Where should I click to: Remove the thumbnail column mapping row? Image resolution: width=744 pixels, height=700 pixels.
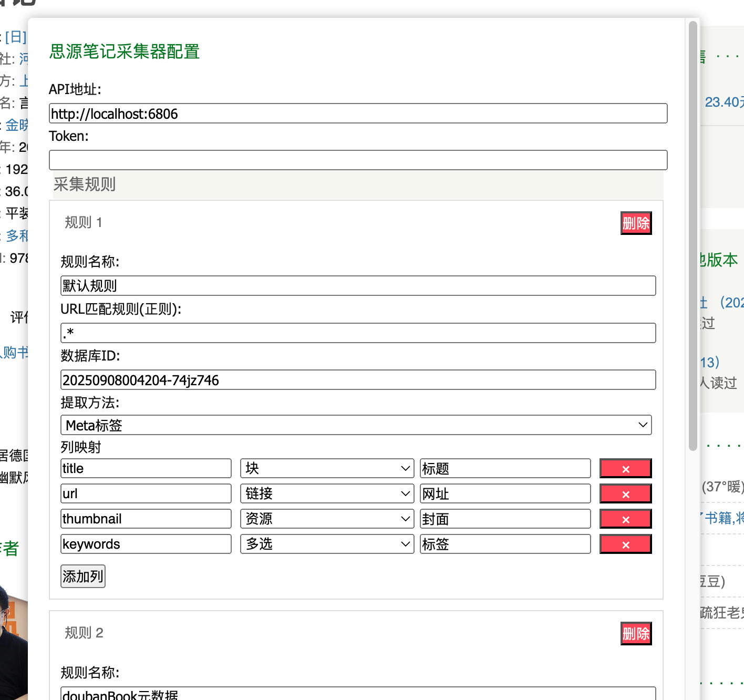pyautogui.click(x=625, y=519)
